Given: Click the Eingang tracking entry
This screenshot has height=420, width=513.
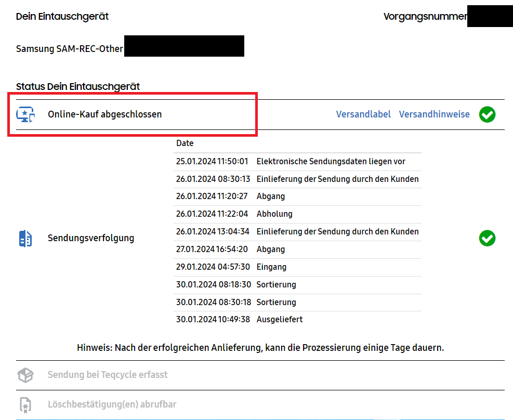Looking at the screenshot, I should tap(271, 267).
